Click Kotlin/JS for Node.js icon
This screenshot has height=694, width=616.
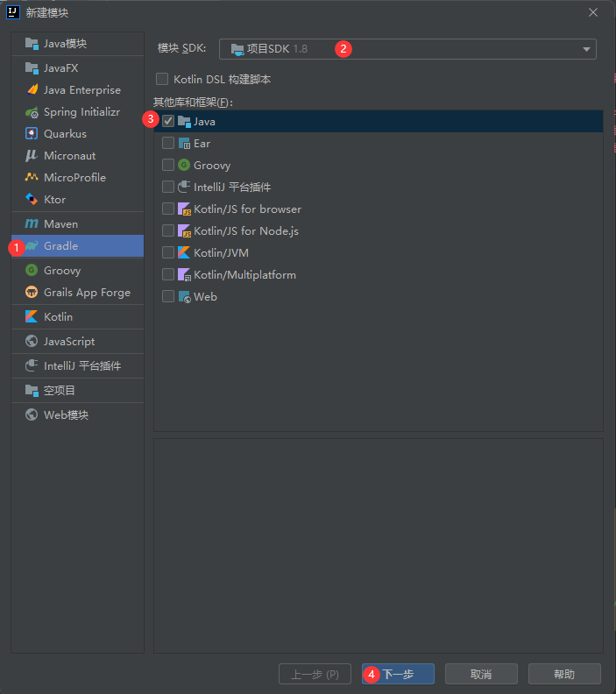coord(184,230)
